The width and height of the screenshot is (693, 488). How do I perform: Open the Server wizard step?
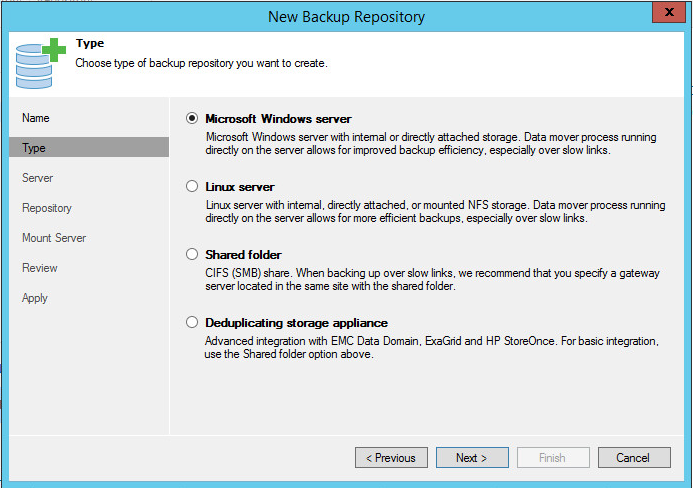[x=38, y=178]
